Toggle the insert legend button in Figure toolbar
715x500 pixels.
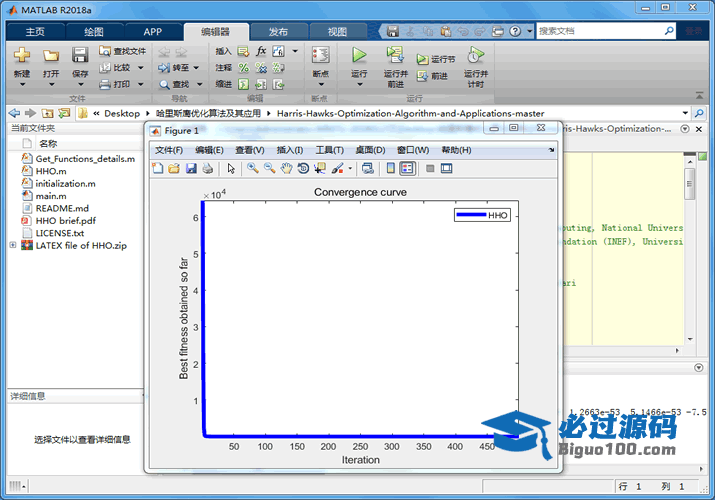(x=407, y=168)
